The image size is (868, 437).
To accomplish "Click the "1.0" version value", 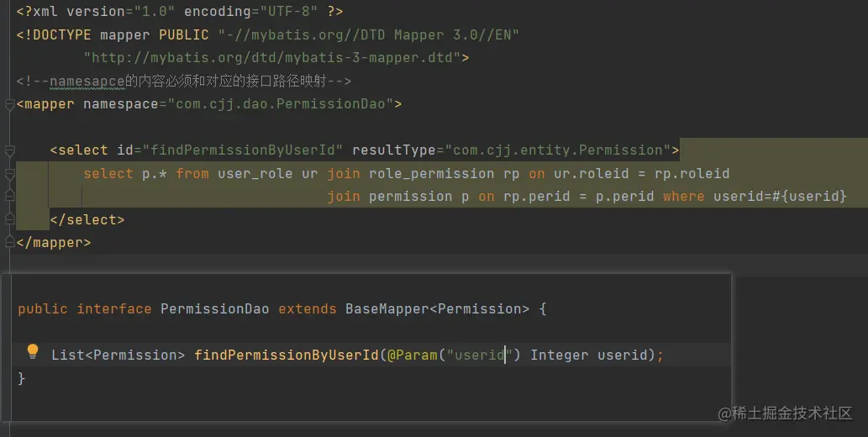I will pos(155,12).
